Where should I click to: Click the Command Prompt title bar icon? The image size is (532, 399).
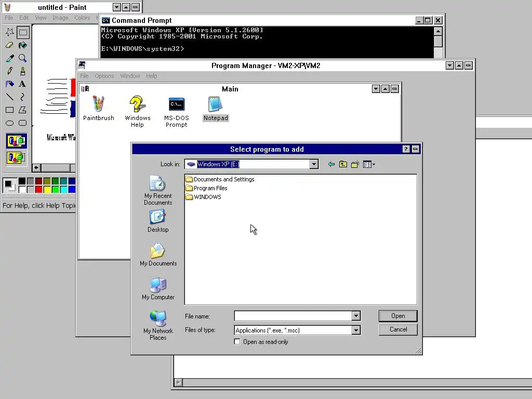[105, 20]
